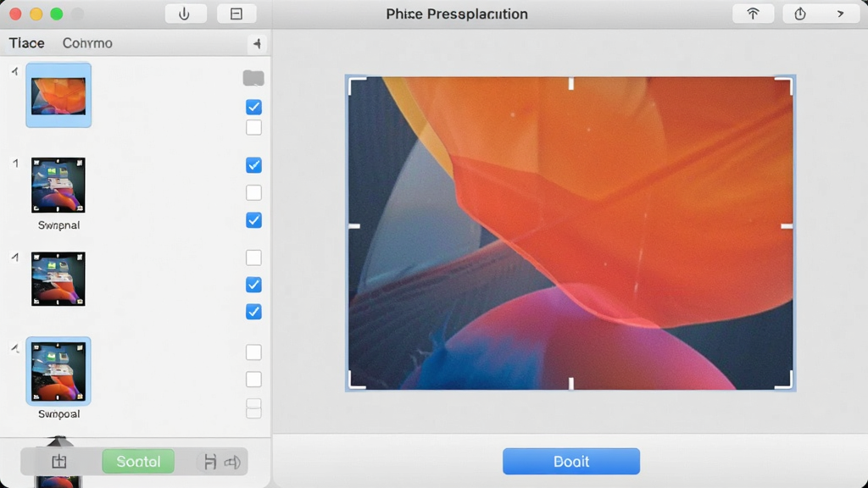This screenshot has width=868, height=488.
Task: Switch to the Cohymo tab
Action: point(87,43)
